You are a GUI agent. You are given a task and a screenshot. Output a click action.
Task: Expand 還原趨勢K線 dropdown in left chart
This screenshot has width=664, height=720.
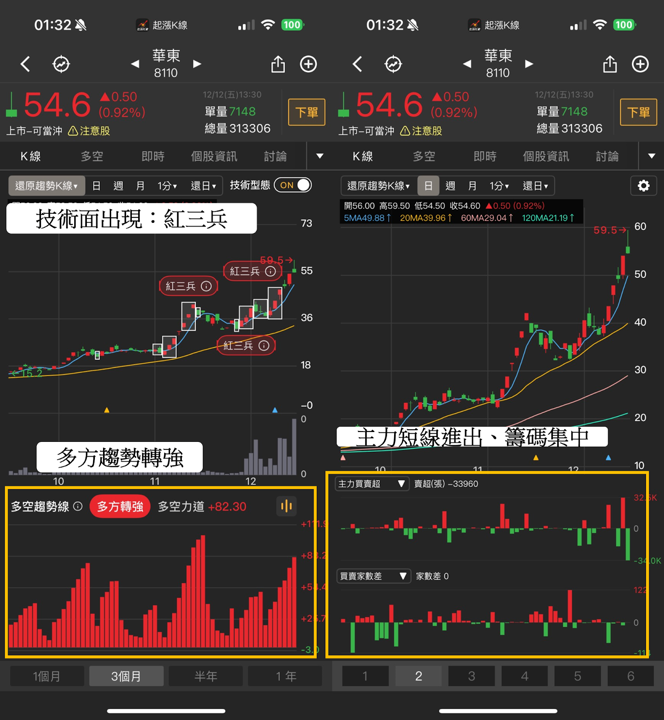pyautogui.click(x=46, y=186)
